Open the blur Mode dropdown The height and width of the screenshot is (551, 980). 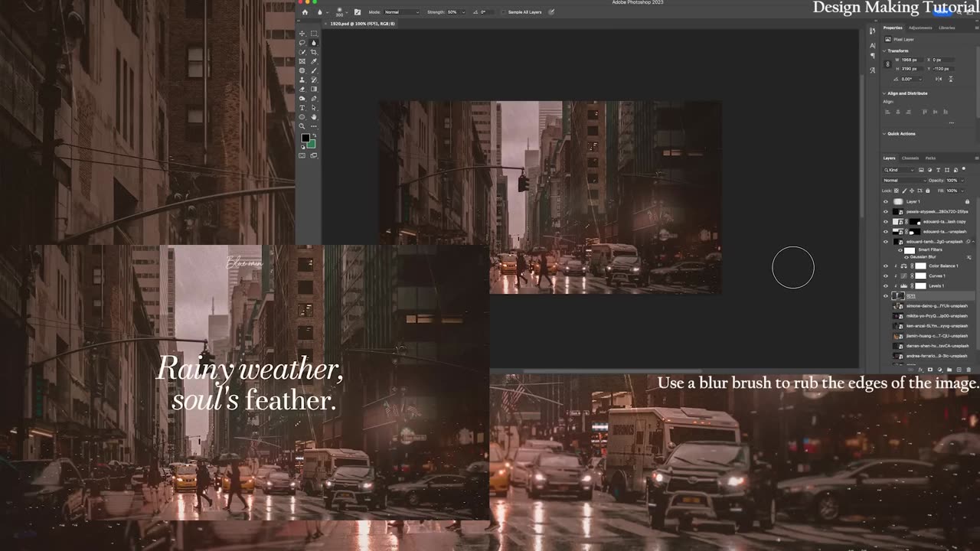402,12
